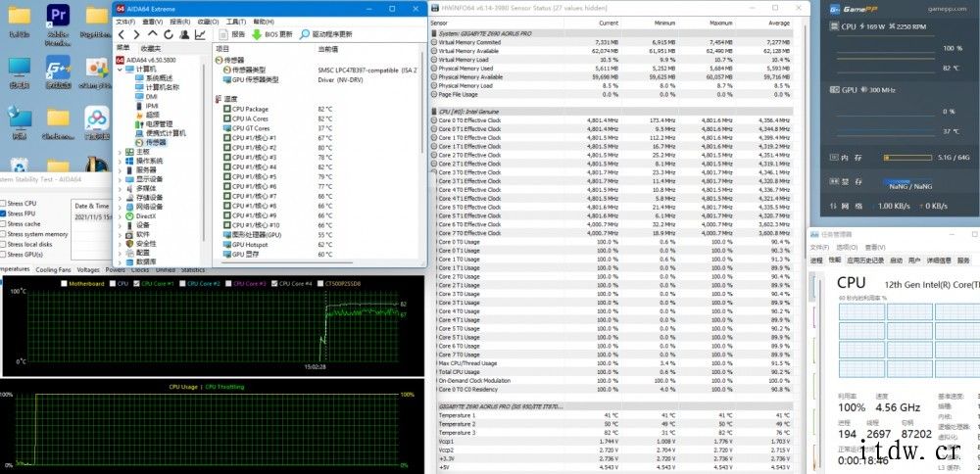Expand the 显示设备 tree node

click(x=120, y=179)
